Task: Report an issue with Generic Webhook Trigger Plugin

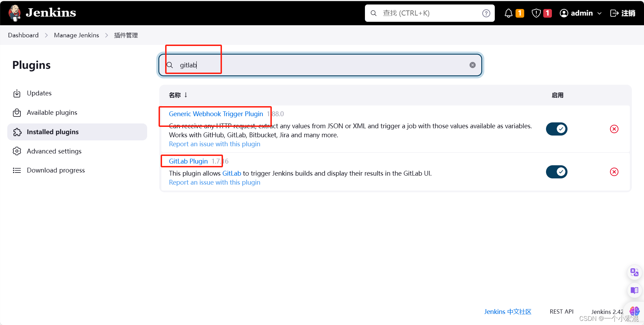Action: pos(214,144)
